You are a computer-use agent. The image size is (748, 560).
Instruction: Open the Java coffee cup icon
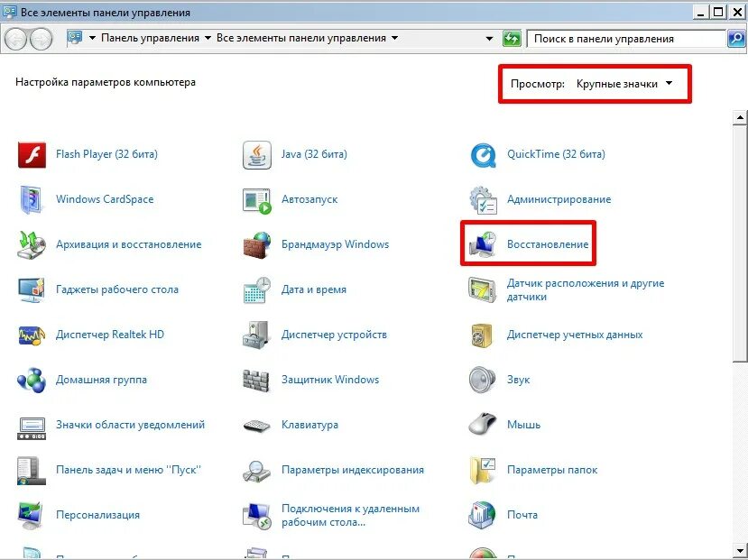(x=257, y=155)
